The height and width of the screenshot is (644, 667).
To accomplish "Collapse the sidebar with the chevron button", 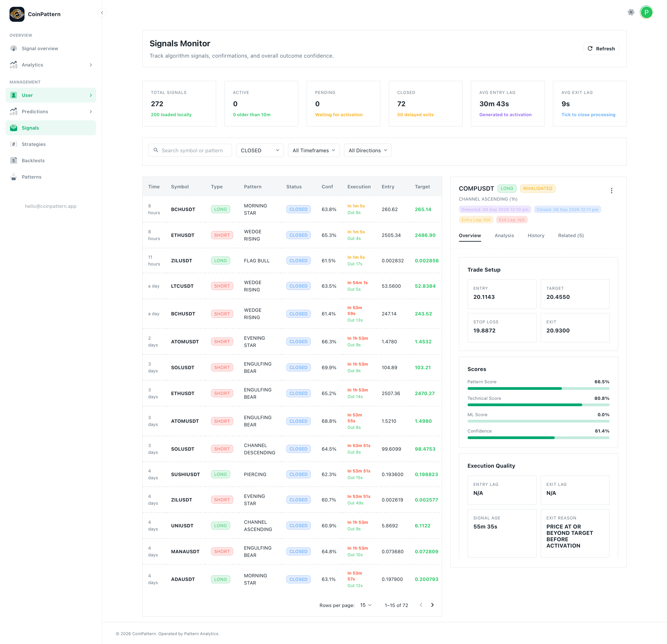I will click(102, 13).
